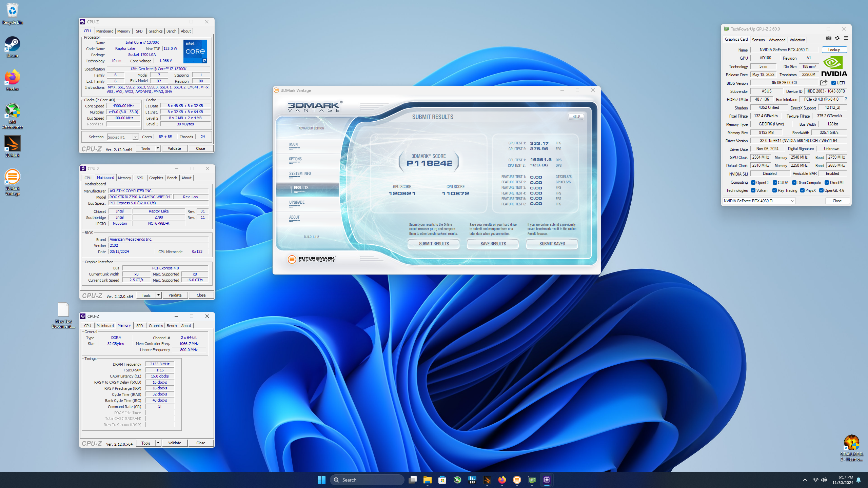Click the taskbar Search box

pyautogui.click(x=367, y=480)
